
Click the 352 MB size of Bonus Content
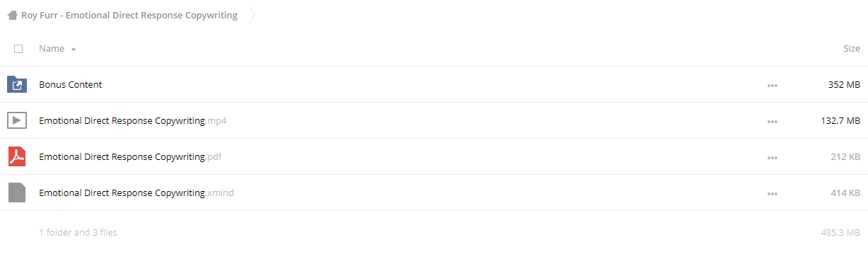coord(844,85)
